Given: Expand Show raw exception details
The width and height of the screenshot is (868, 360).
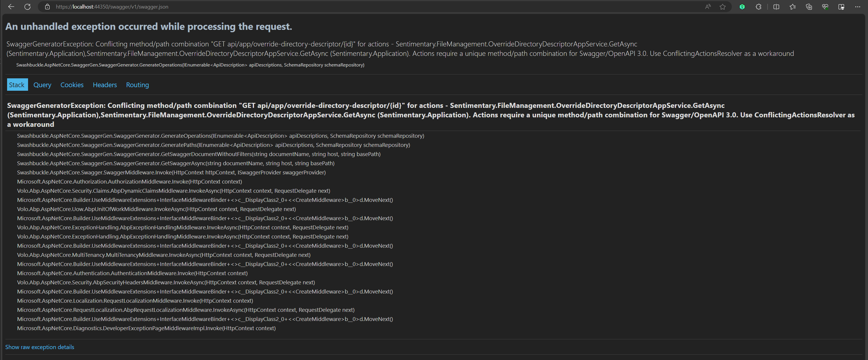Looking at the screenshot, I should pyautogui.click(x=39, y=347).
